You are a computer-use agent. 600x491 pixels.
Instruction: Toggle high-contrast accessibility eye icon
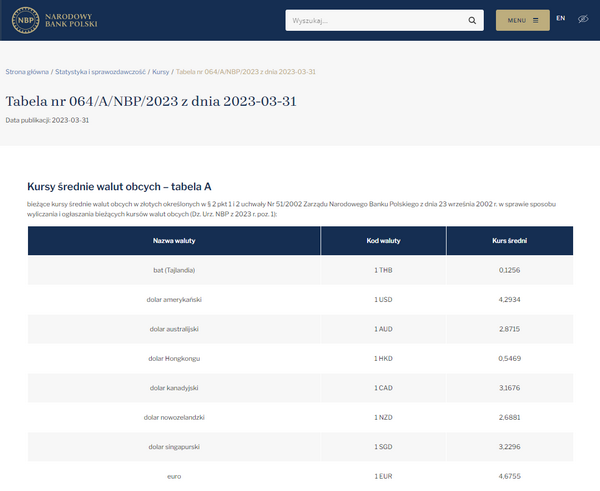click(583, 19)
